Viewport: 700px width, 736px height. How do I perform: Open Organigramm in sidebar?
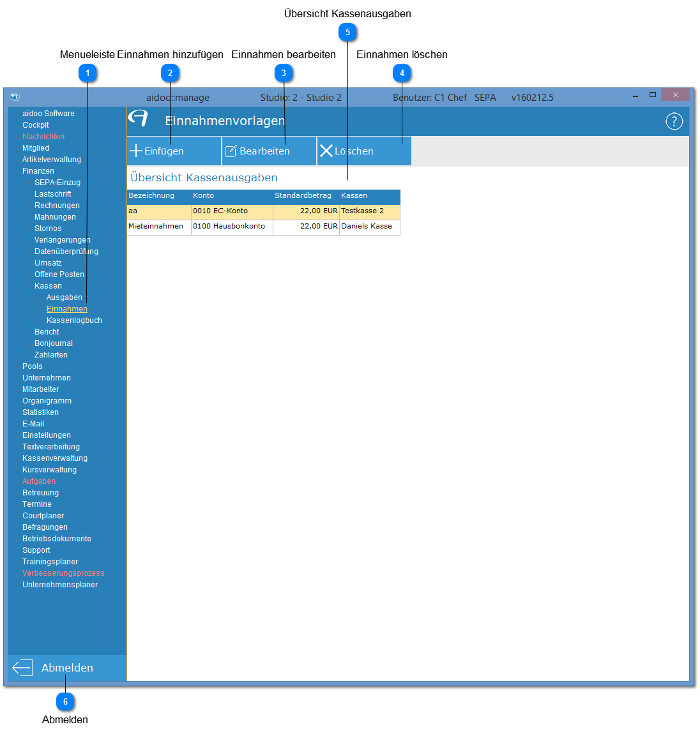[47, 401]
